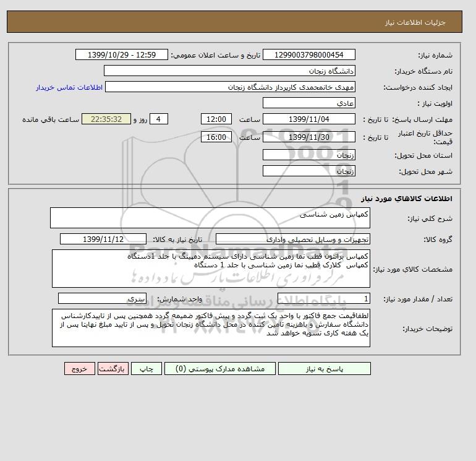Click the 'مشخصات کالای مورد نیاز:' label
Viewport: 476px width, 461px height.
pos(412,269)
